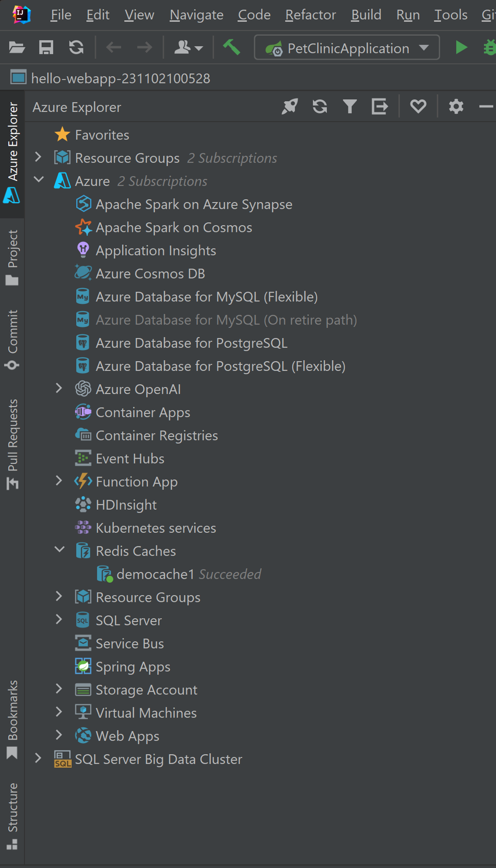
Task: Click the Azure Cosmos DB planet icon
Action: point(83,273)
